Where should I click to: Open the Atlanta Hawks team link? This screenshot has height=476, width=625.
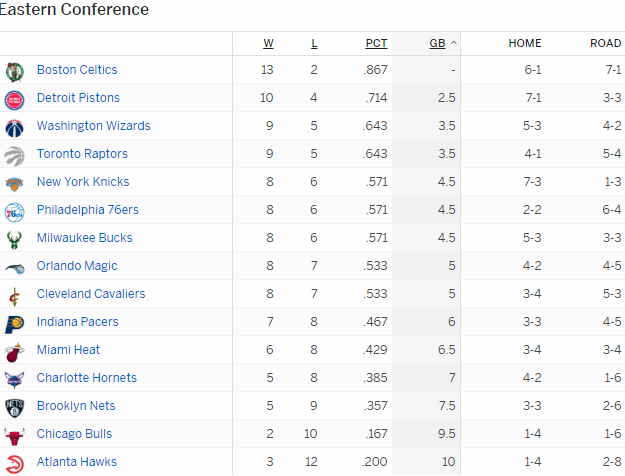[x=77, y=462]
